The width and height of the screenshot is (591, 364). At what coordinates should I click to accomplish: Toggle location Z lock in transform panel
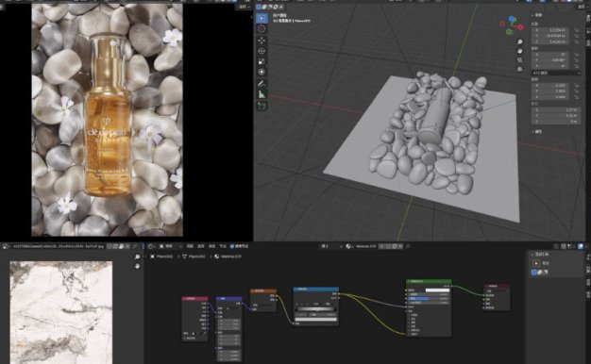(x=577, y=41)
